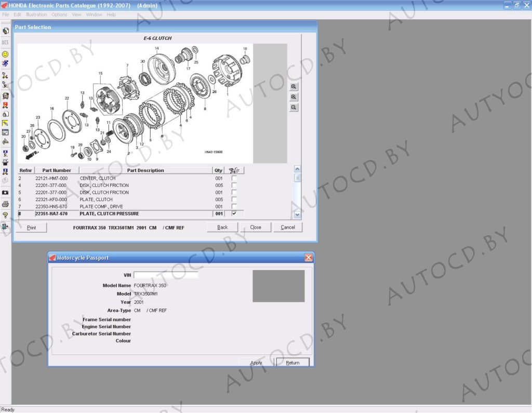This screenshot has height=413, width=532.
Task: Click into the VIN input field
Action: 166,275
